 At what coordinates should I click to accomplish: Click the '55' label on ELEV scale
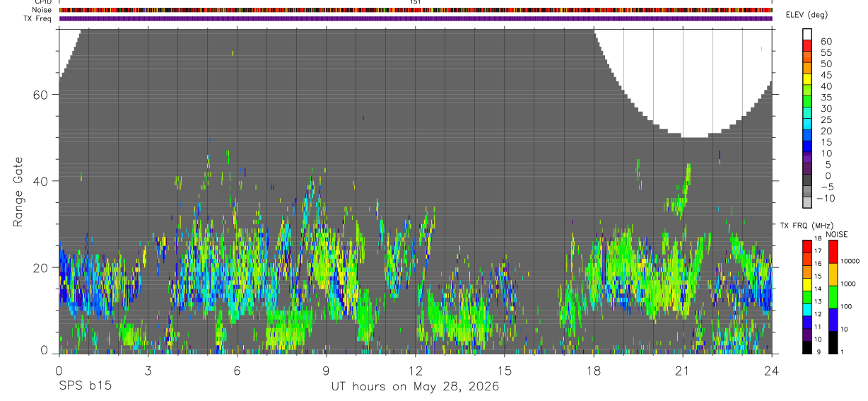pyautogui.click(x=826, y=52)
